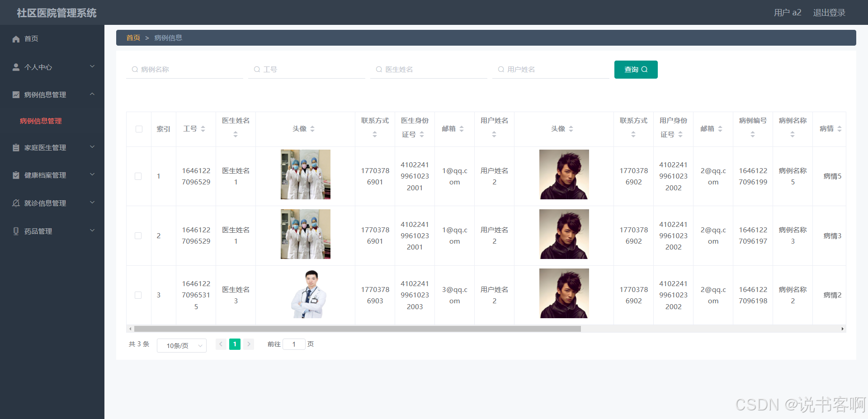Screen dimensions: 868x419
Task: Click scrollbar right arrow
Action: coord(842,329)
